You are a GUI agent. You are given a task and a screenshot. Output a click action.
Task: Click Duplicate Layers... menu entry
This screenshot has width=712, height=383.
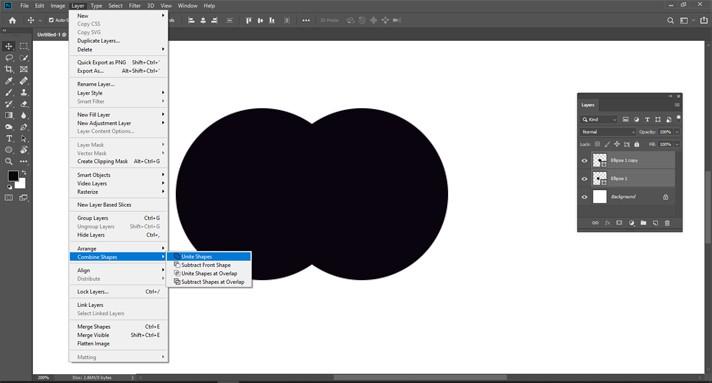(x=119, y=41)
